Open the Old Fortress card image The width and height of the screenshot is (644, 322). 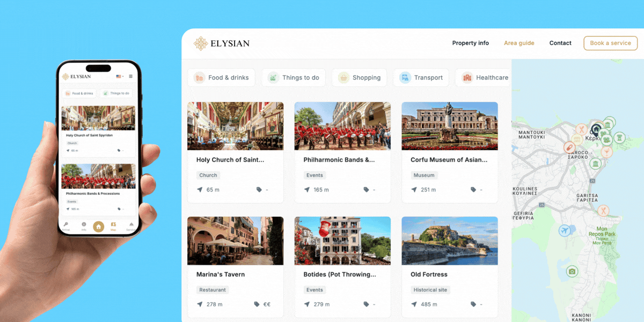[449, 240]
